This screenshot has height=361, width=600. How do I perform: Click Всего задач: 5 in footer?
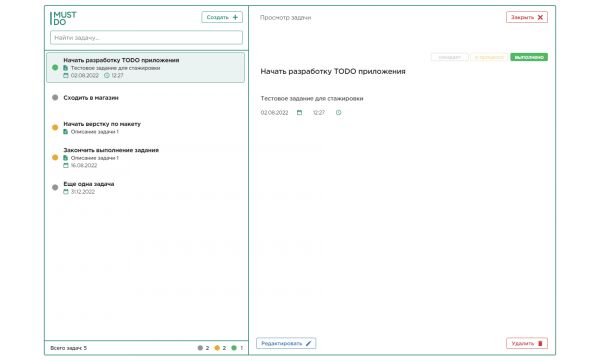[68, 348]
